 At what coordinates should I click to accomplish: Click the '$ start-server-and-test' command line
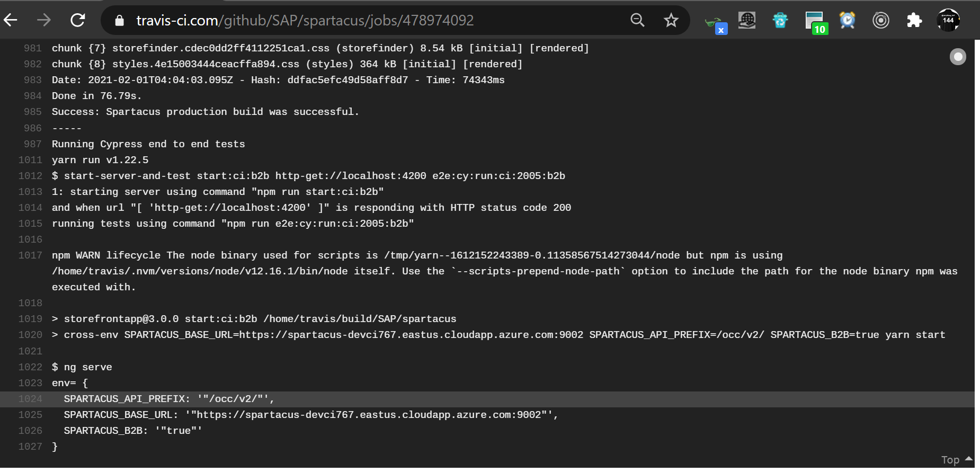point(308,176)
